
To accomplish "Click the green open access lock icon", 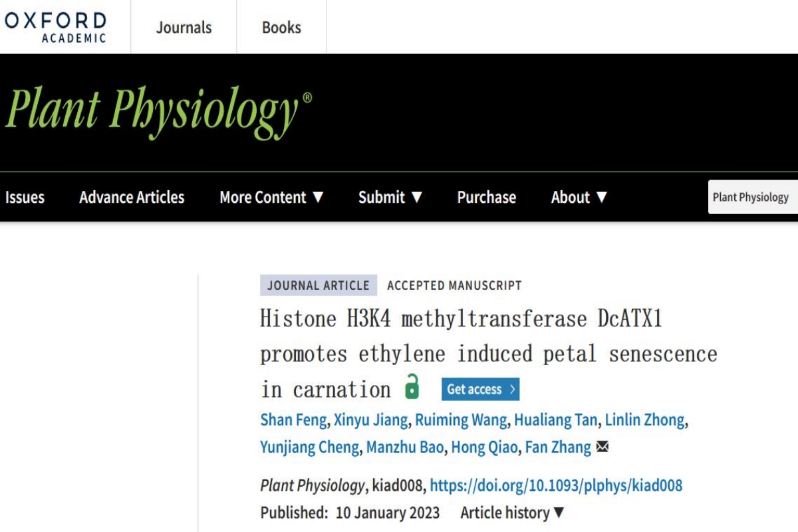I will point(412,387).
